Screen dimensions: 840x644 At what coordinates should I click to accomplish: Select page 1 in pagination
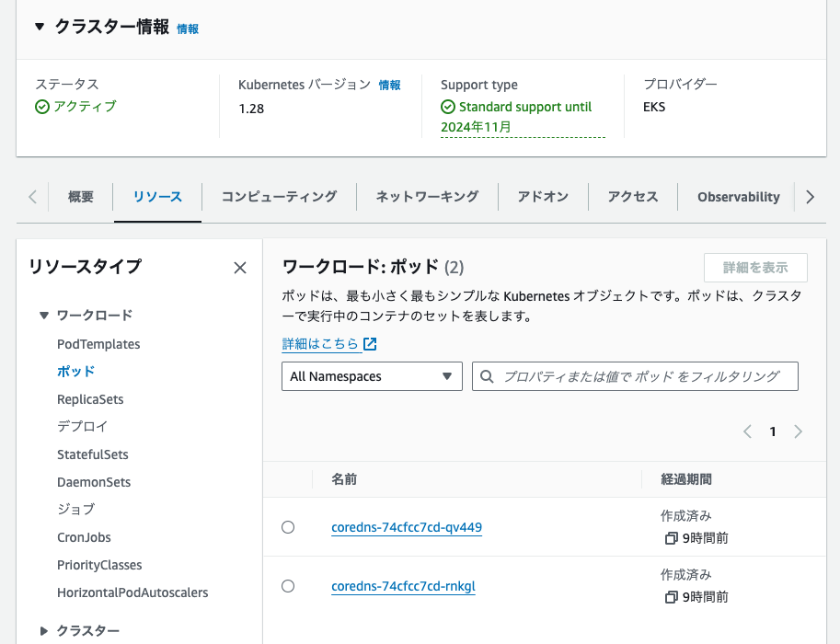[773, 431]
